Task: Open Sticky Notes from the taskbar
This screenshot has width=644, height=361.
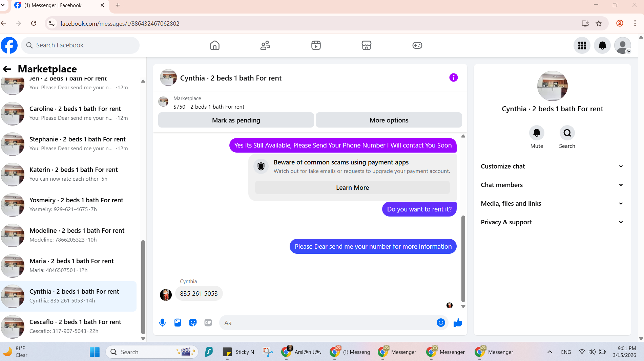Action: click(x=238, y=352)
